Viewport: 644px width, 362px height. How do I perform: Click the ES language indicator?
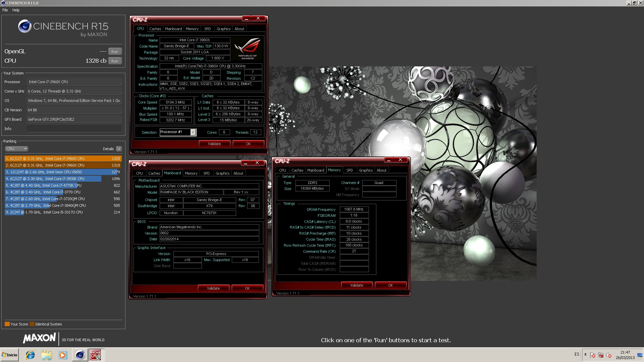coord(577,354)
